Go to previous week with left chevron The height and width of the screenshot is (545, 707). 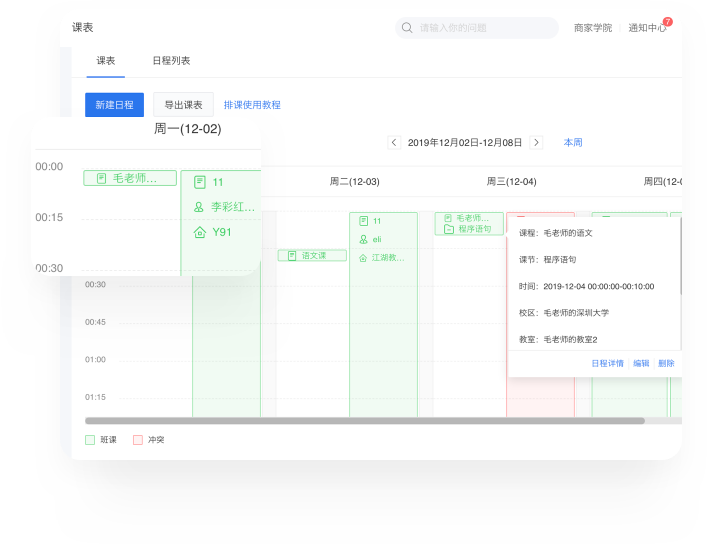tap(394, 143)
